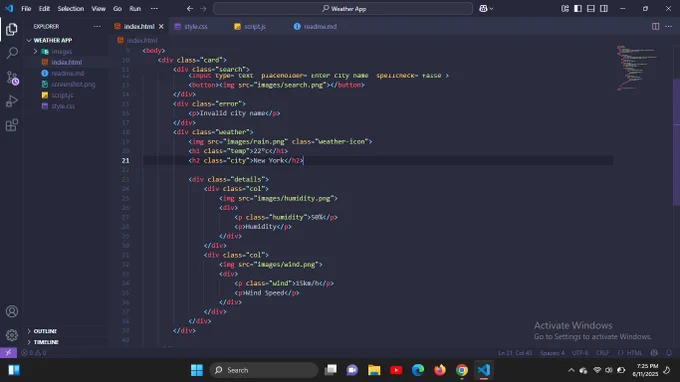Open screenshot.png in the file tree
This screenshot has width=680, height=382.
click(x=73, y=84)
